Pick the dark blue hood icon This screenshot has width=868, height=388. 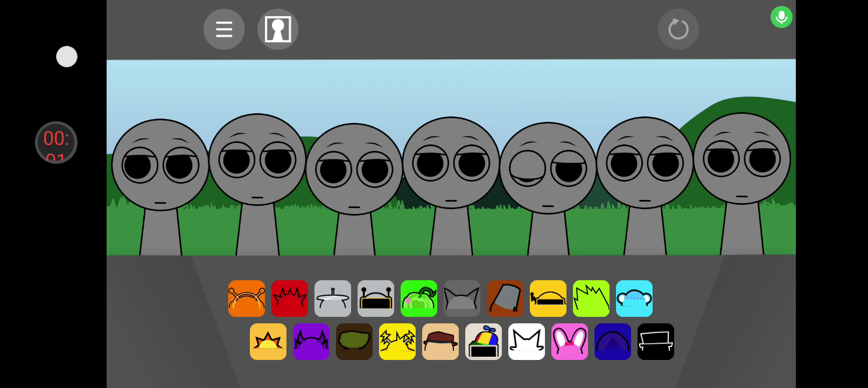click(x=613, y=342)
